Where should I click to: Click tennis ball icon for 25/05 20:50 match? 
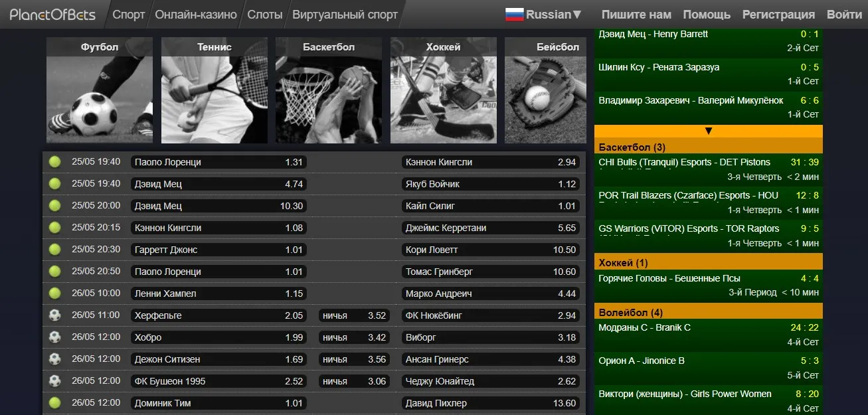pyautogui.click(x=54, y=272)
